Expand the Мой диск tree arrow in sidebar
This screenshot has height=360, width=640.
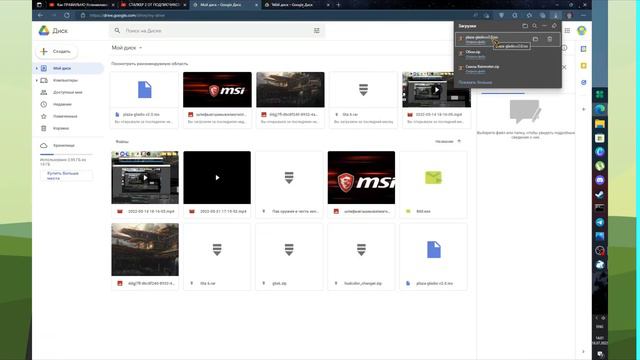(37, 69)
